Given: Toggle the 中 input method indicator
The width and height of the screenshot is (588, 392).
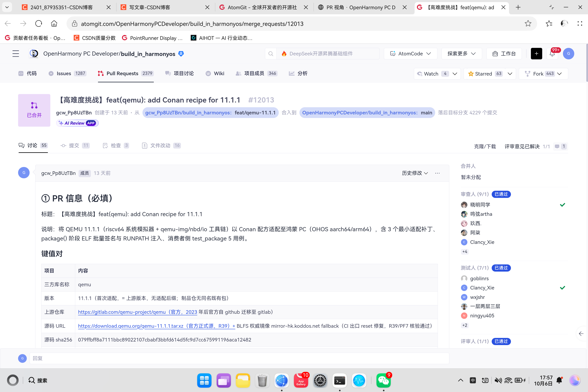Looking at the screenshot, I should coord(473,380).
